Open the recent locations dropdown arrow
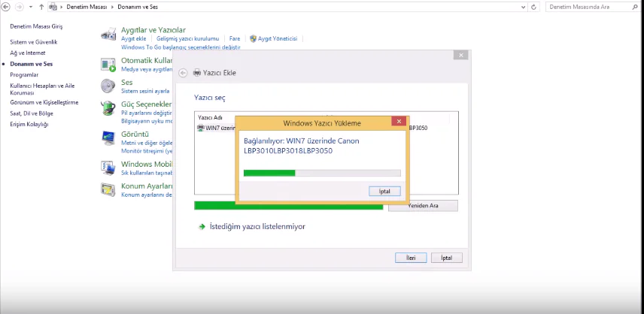 pyautogui.click(x=31, y=8)
